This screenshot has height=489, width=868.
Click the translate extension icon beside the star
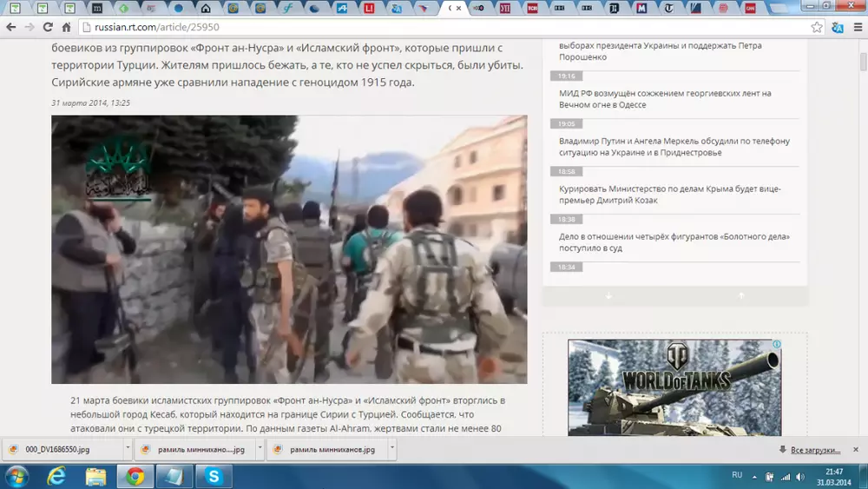[838, 27]
